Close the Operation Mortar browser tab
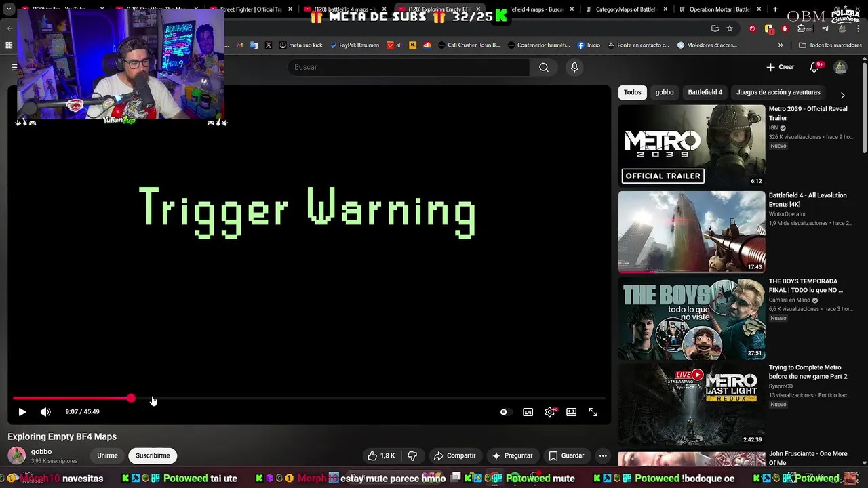 coord(759,9)
